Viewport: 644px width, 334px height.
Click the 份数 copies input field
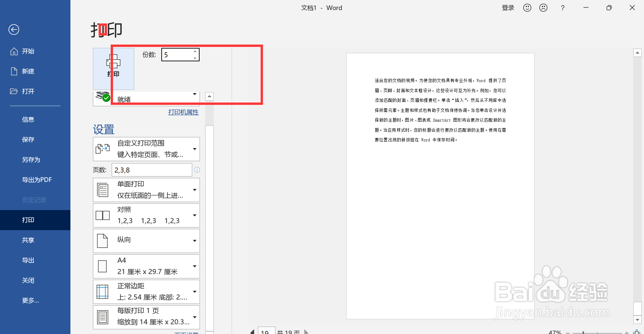coord(177,55)
